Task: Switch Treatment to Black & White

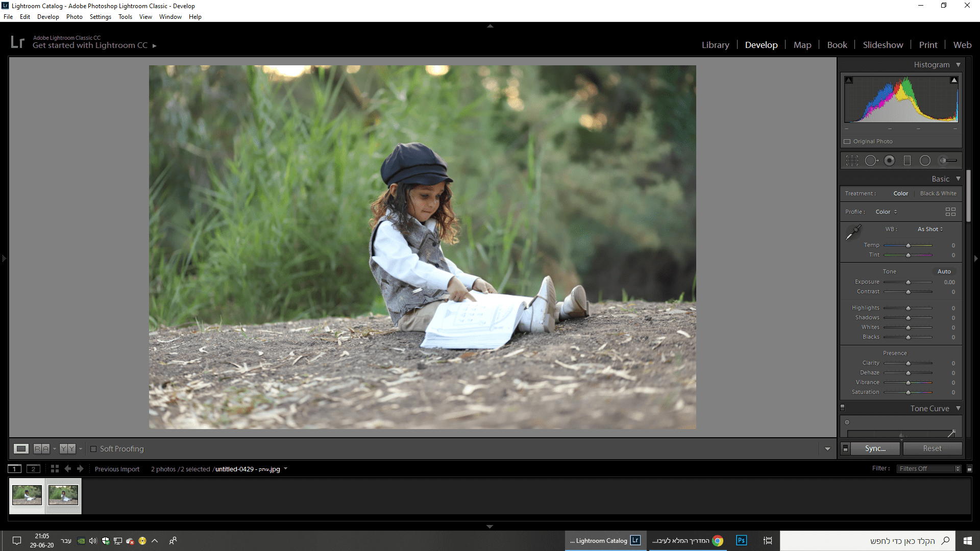Action: (x=938, y=193)
